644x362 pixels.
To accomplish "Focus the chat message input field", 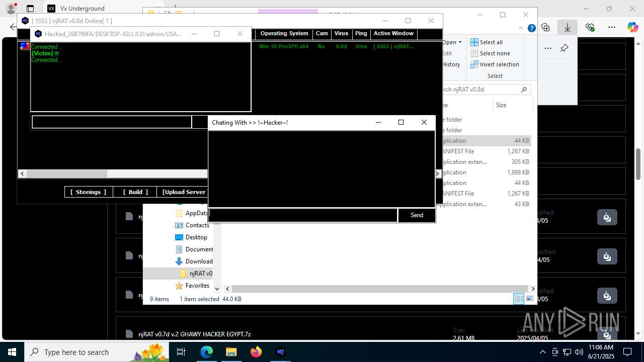I will pos(303,215).
